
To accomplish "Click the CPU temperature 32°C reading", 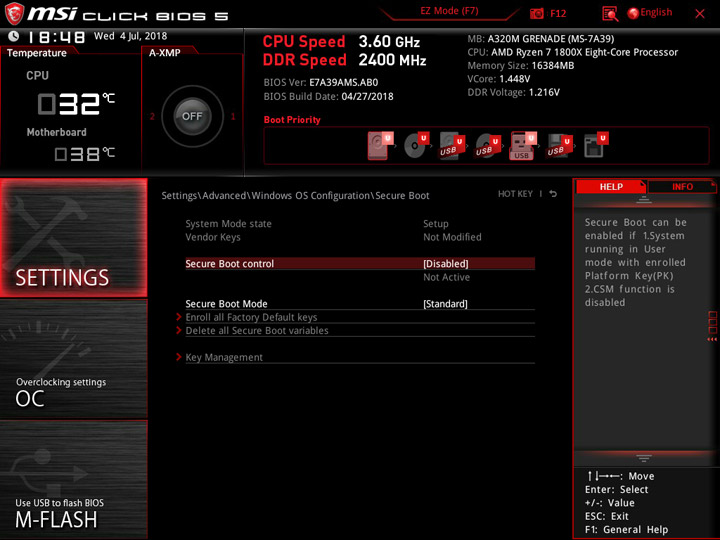I will click(x=76, y=103).
